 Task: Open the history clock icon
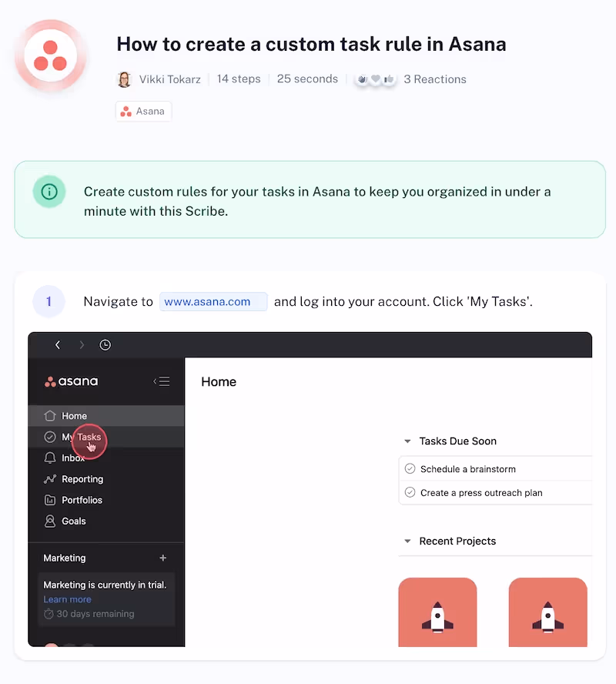(105, 345)
